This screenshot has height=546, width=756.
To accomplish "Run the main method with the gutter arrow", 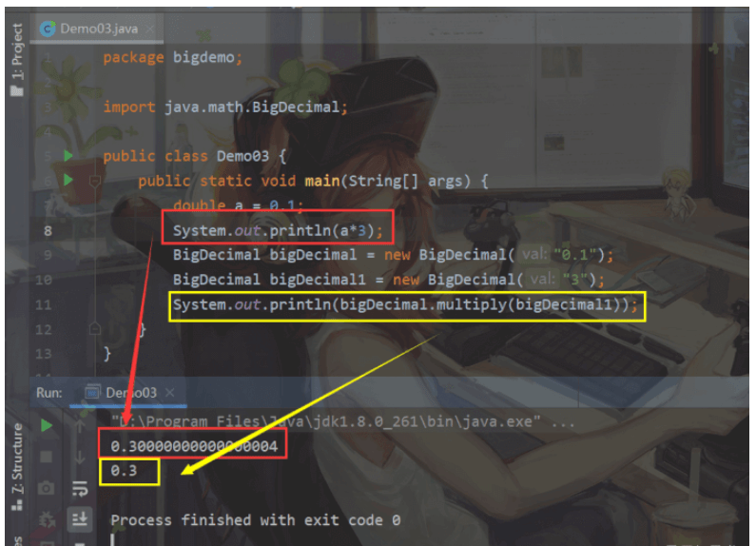I will point(68,180).
